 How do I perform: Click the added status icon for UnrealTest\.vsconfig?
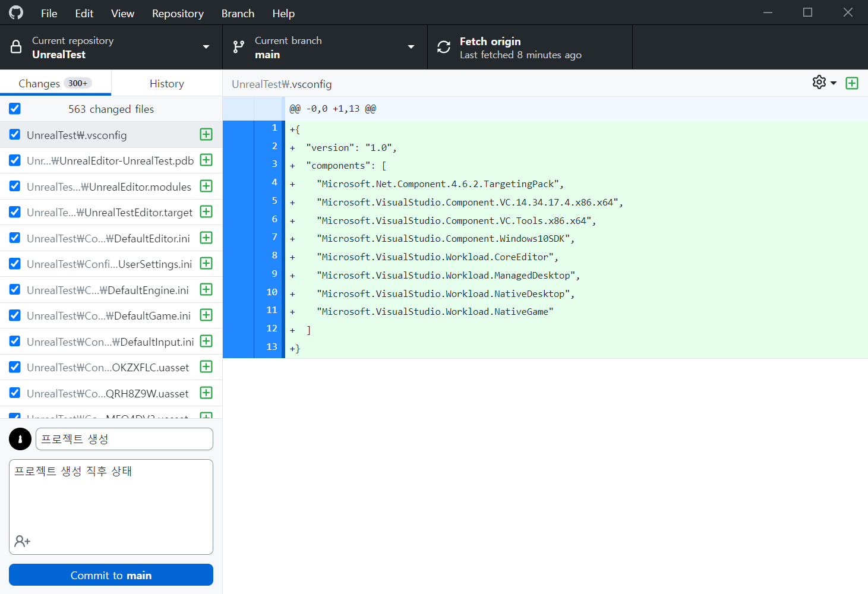(206, 134)
